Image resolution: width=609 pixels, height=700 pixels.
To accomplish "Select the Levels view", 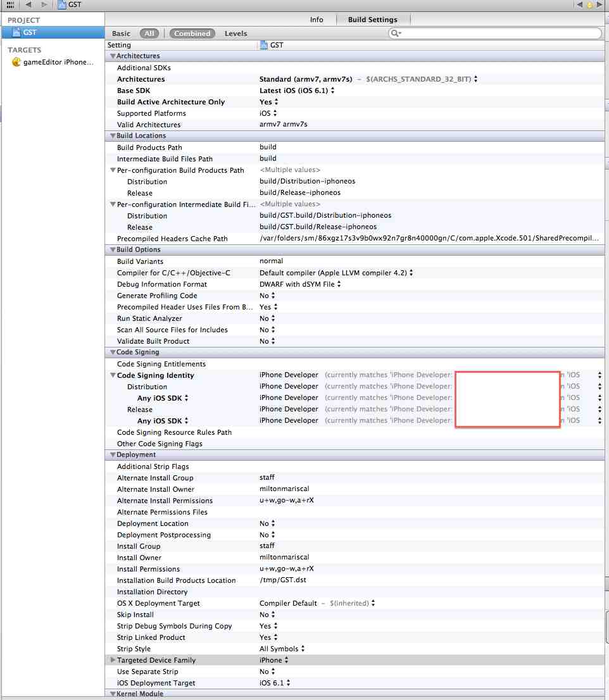I will click(235, 34).
